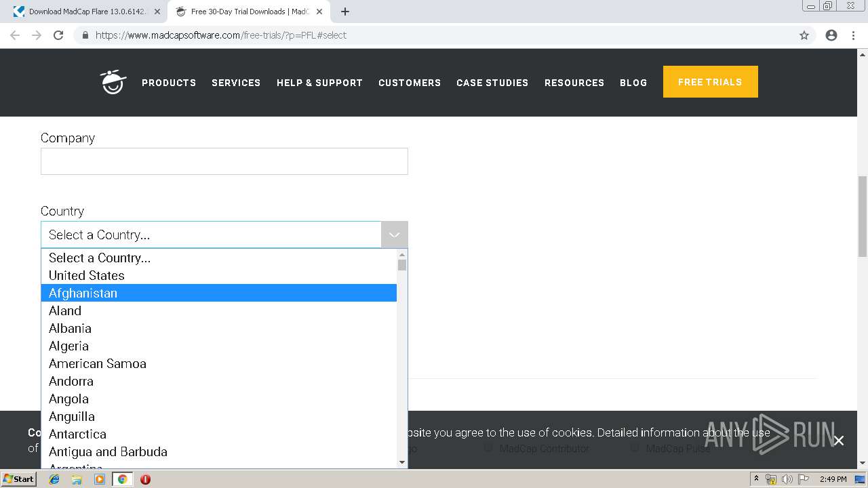This screenshot has height=488, width=868.
Task: Open HELP & SUPPORT menu
Action: click(x=319, y=83)
